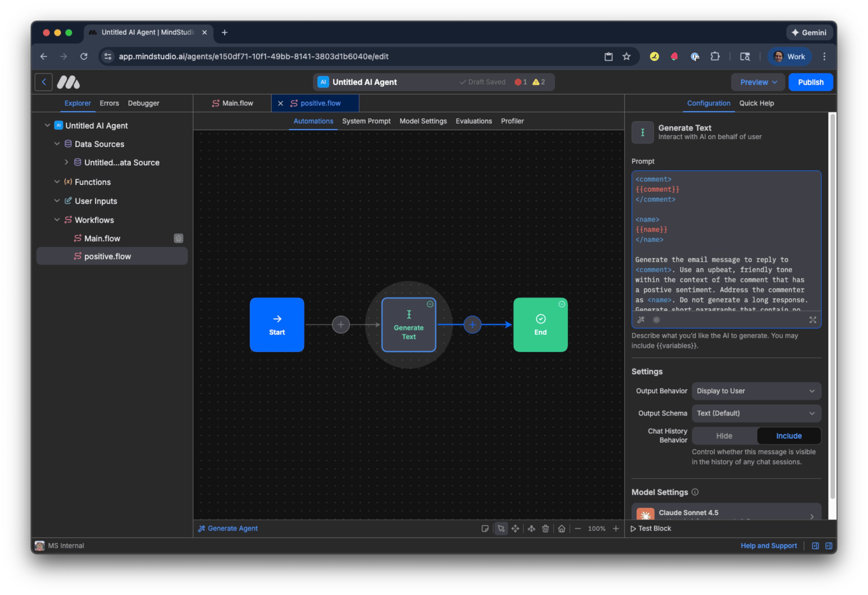
Task: Expand the prompt editor to fullscreen
Action: coord(813,320)
